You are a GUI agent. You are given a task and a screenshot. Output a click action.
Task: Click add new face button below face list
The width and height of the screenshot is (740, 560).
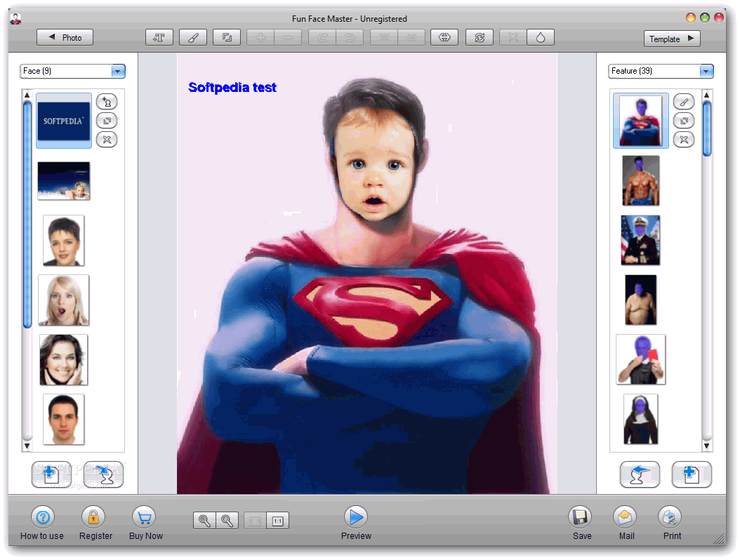(x=51, y=474)
